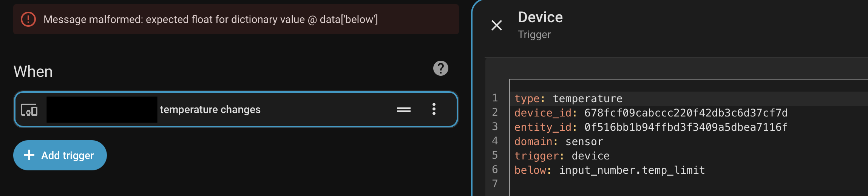Grab the trigger row drag handle
Viewport: 868px width, 196px height.
click(403, 110)
